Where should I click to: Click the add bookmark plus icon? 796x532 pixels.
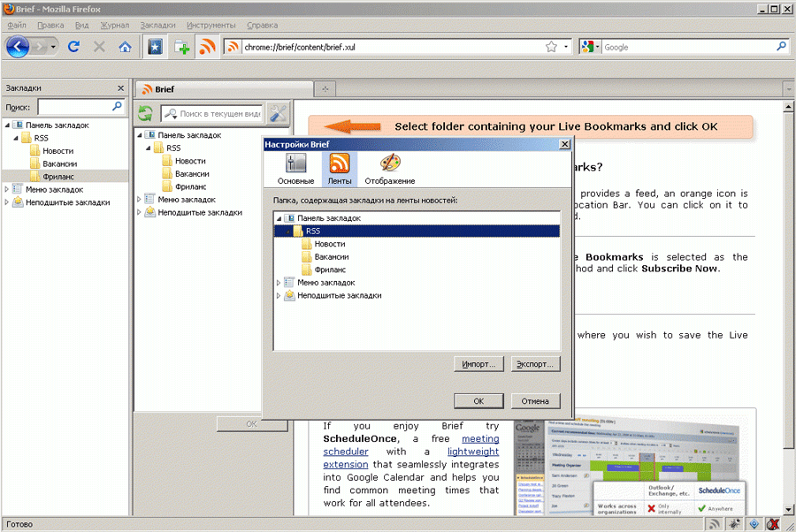181,47
